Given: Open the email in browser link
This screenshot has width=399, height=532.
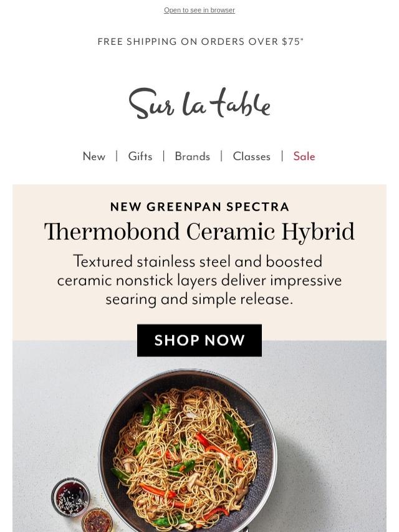Looking at the screenshot, I should pyautogui.click(x=199, y=10).
